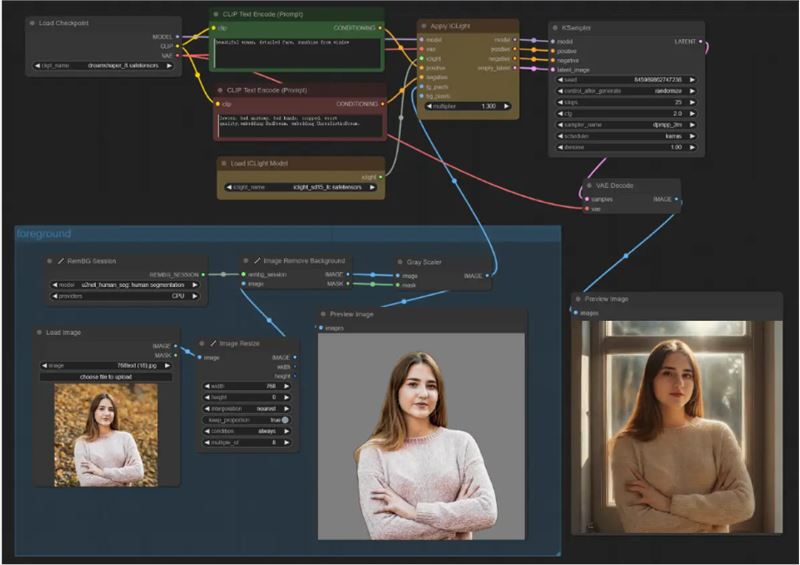Collapse the KSampler node via its title dot
This screenshot has height=565, width=800.
coord(555,28)
